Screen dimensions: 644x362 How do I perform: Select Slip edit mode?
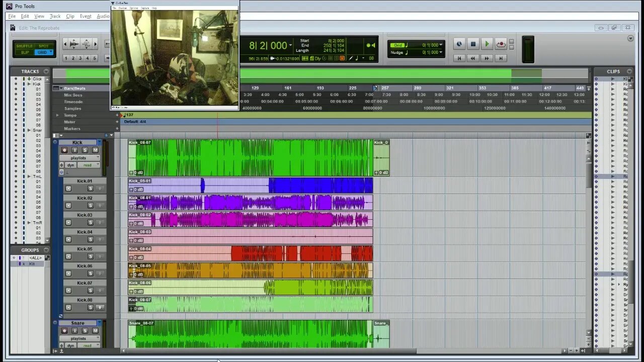(25, 52)
